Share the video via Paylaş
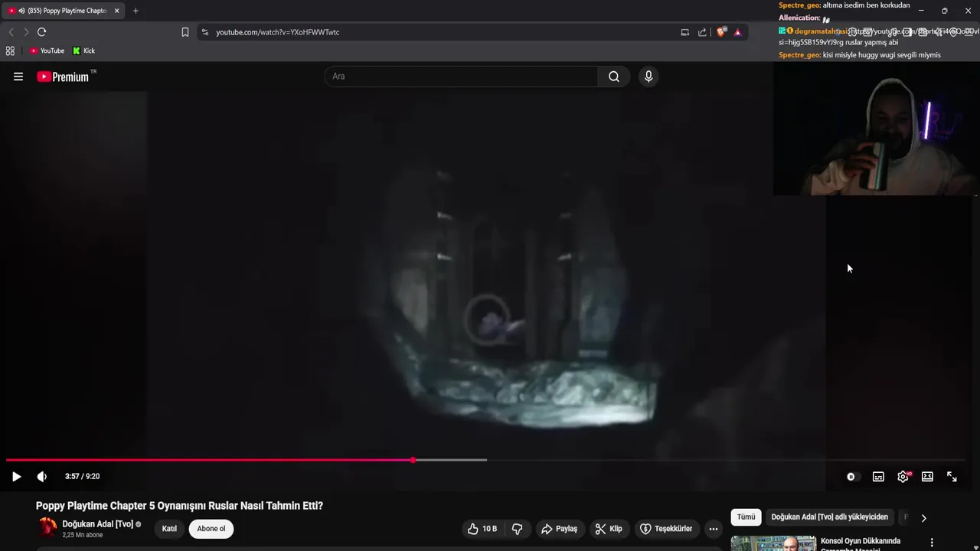Screen dimensions: 980x551 click(560, 529)
